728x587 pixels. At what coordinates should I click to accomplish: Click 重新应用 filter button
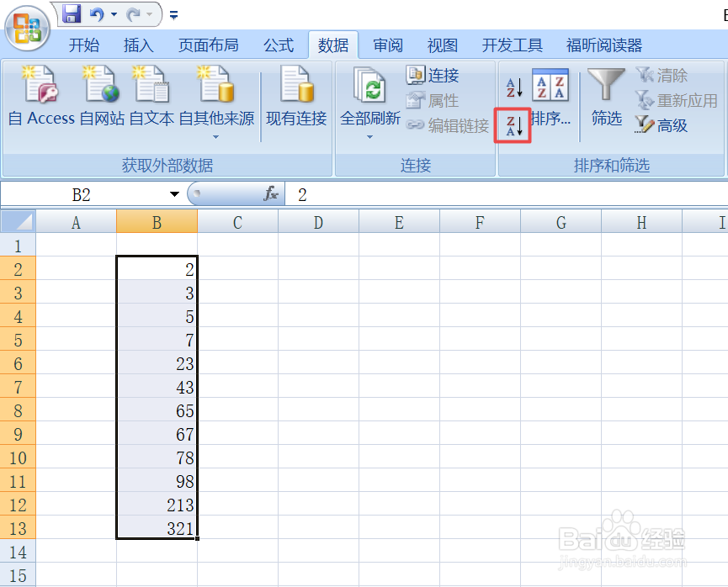pyautogui.click(x=677, y=100)
